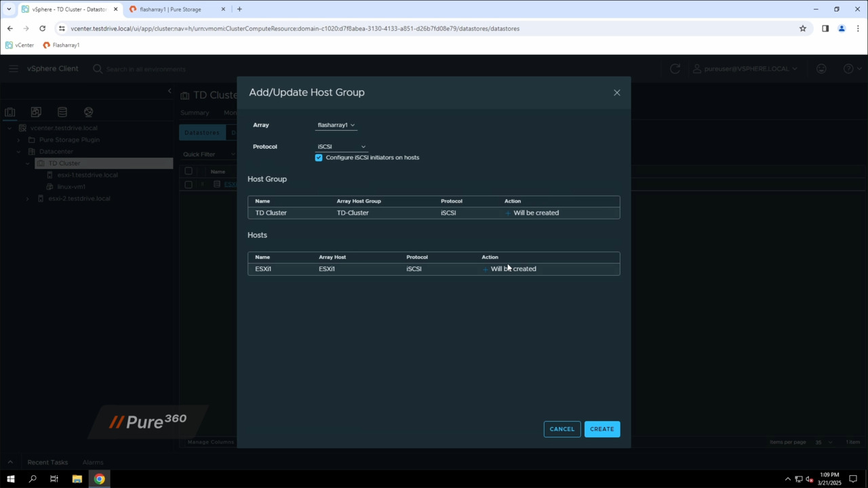The image size is (868, 488).
Task: Uncheck Configure iSCSI initiators on hosts
Action: (x=319, y=157)
